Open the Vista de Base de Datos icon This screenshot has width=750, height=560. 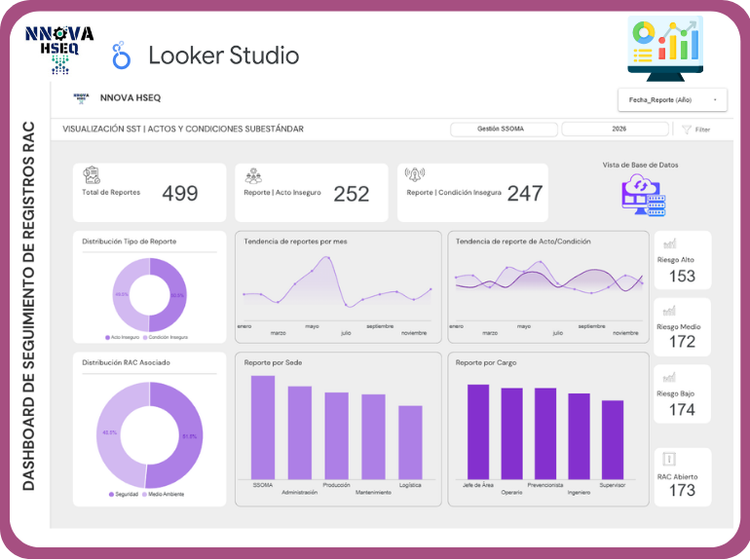(x=642, y=196)
